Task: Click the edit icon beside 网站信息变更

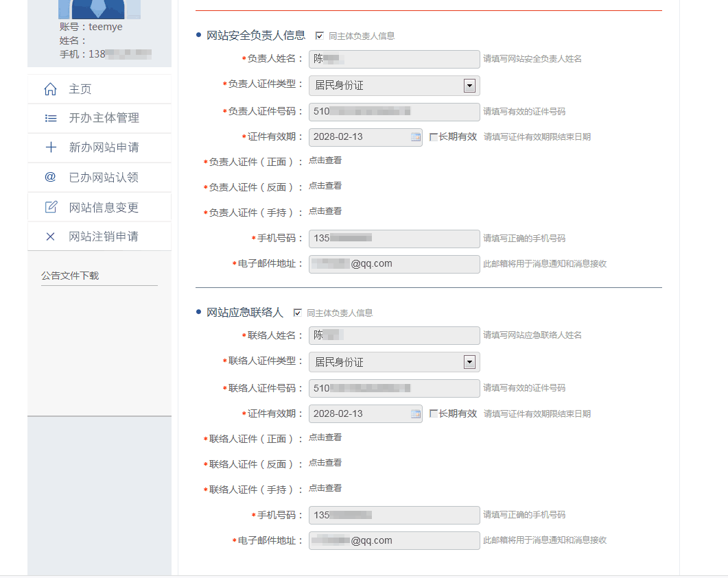Action: (51, 207)
